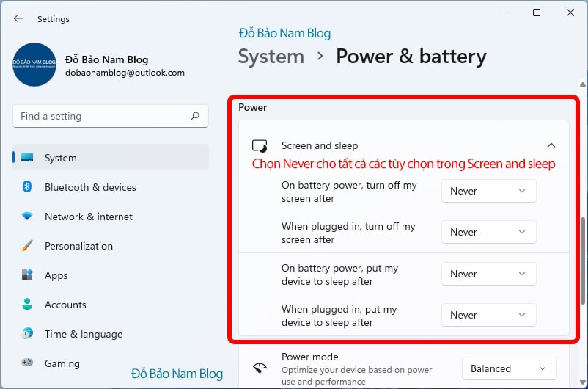Click 'On battery power, turn off my screen after' text
The width and height of the screenshot is (588, 389).
coord(349,192)
